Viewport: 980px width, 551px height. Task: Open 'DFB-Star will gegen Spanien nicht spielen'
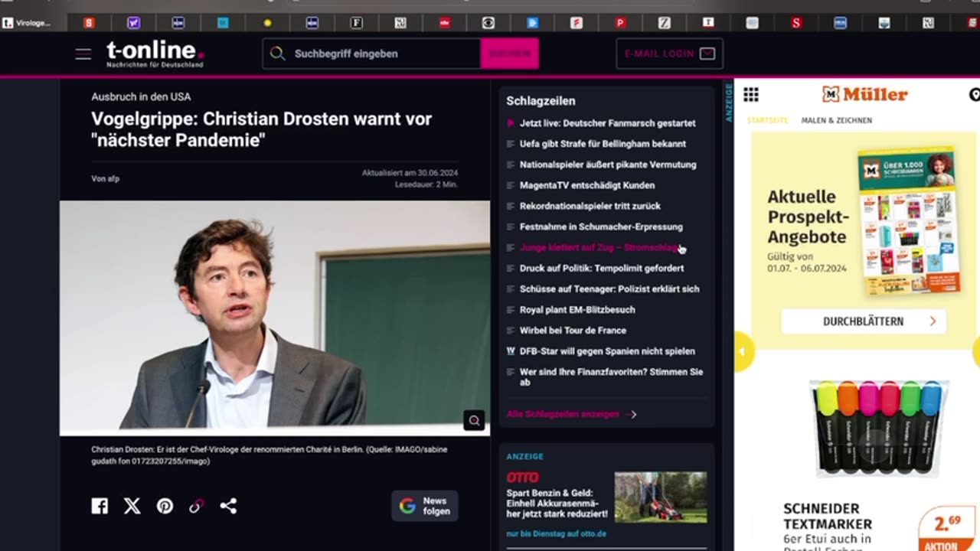607,350
